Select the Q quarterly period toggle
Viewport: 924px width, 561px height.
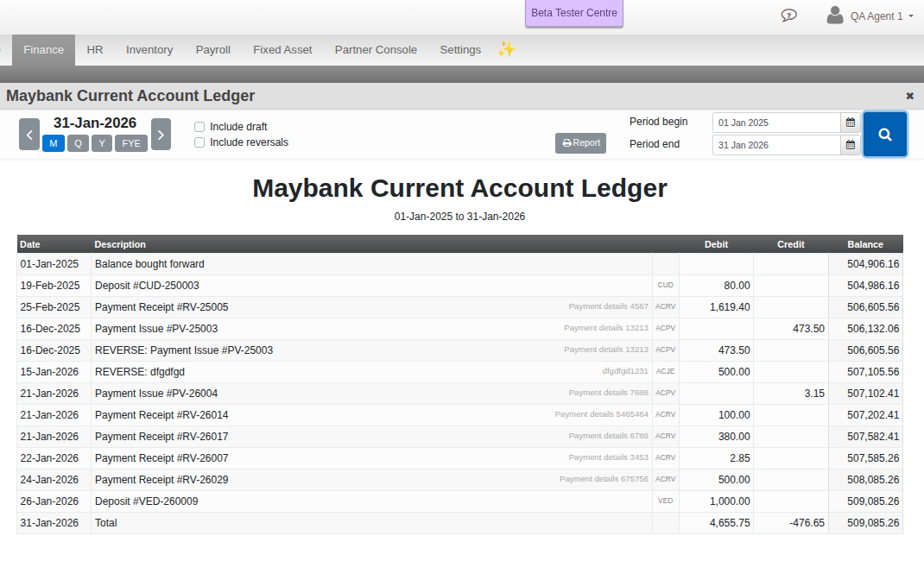[78, 143]
